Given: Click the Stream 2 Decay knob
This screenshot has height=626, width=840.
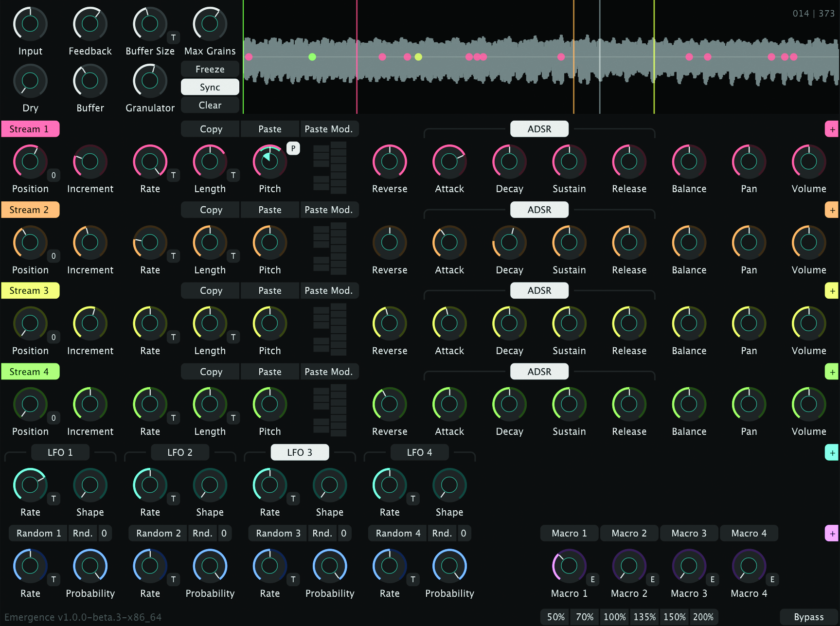Looking at the screenshot, I should 509,242.
